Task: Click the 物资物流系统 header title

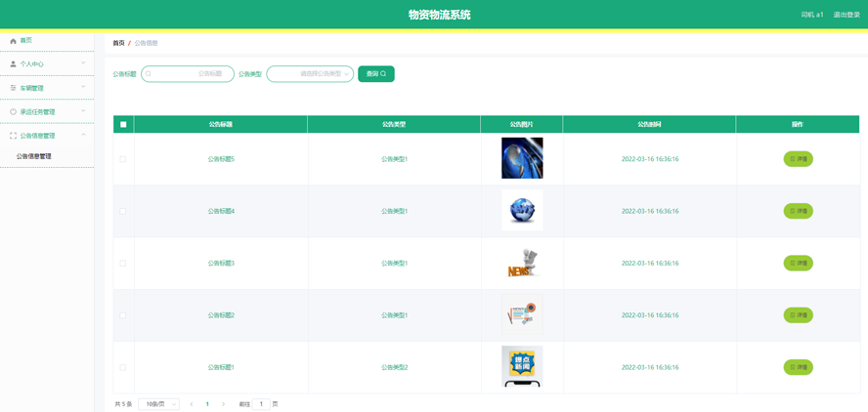Action: 440,15
